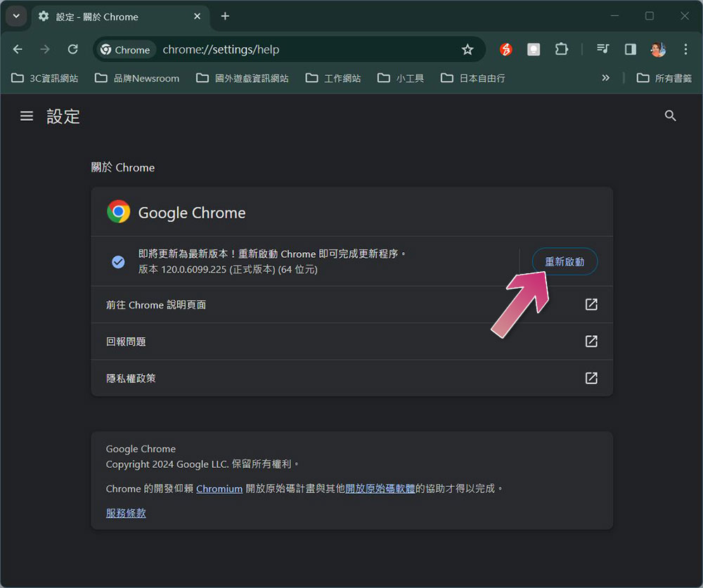The width and height of the screenshot is (703, 588).
Task: Open the external link icon beside 回報問題
Action: [591, 341]
